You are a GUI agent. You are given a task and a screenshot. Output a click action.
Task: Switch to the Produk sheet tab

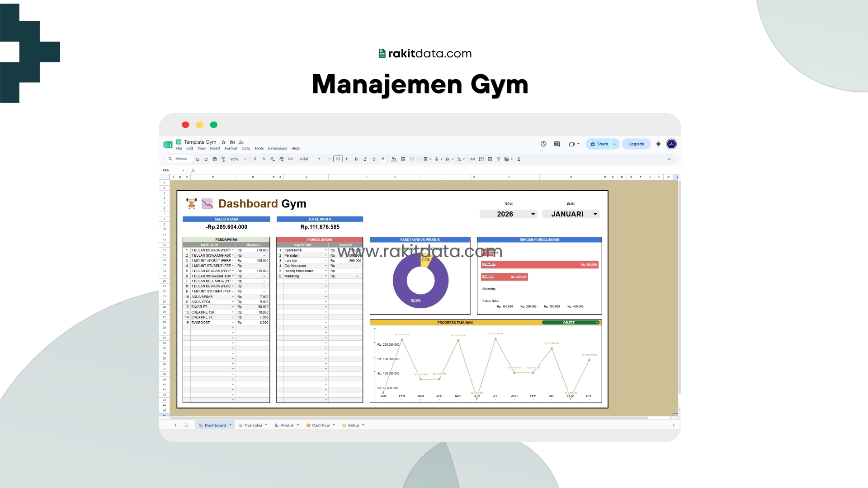click(287, 425)
